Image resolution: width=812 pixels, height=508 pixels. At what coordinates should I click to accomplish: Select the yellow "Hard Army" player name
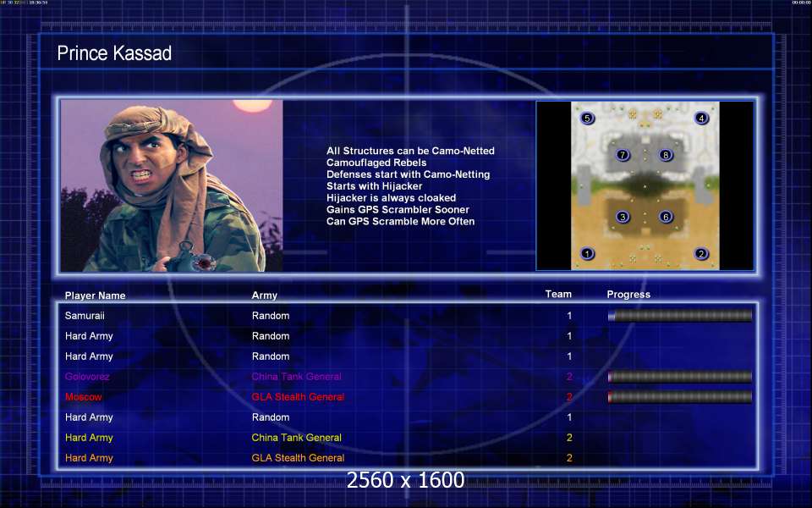coord(89,438)
